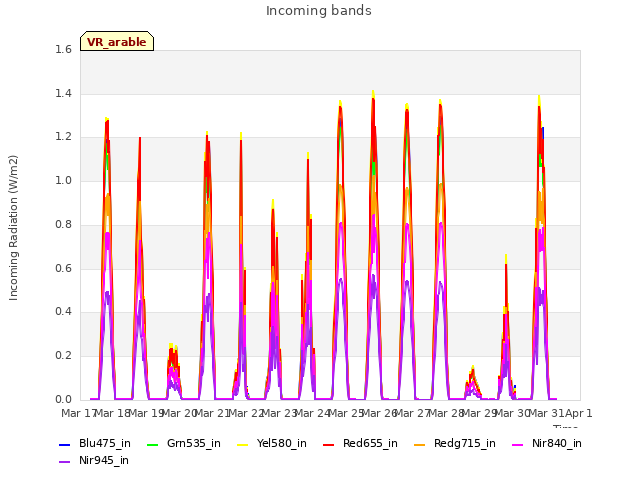Viewport: 640px width, 480px height.
Task: Click the 1.0 y-axis tick label
Action: pos(63,180)
